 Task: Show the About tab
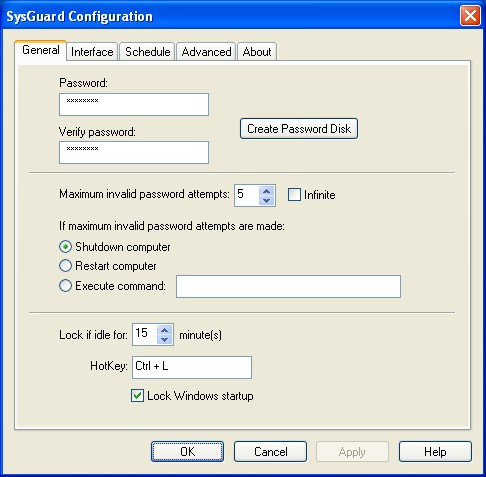pos(257,52)
